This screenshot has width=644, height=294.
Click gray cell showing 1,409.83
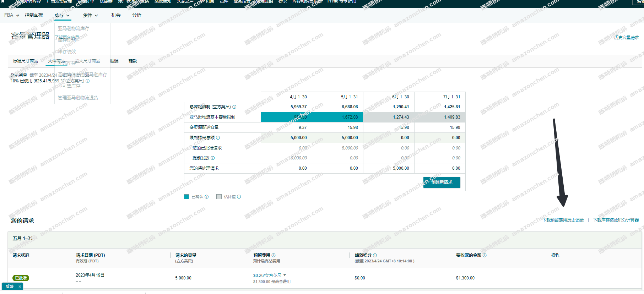440,117
